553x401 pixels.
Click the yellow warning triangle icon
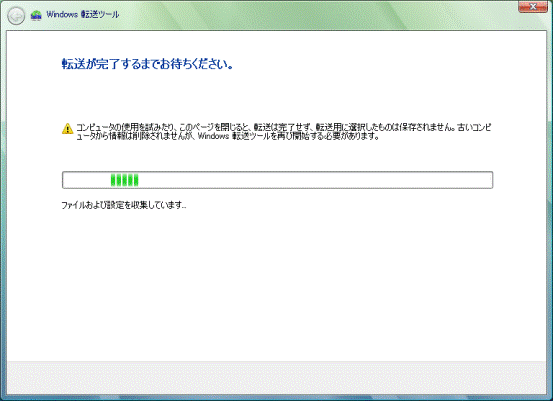67,129
